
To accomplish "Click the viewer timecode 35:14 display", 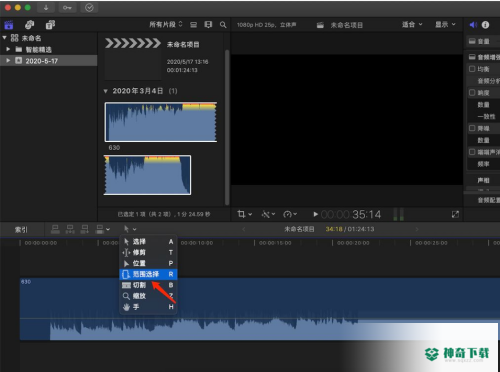I will pos(351,214).
